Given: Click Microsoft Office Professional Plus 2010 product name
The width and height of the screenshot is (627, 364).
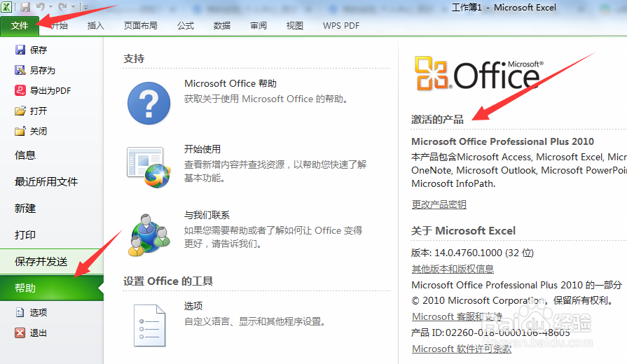Looking at the screenshot, I should click(x=502, y=141).
